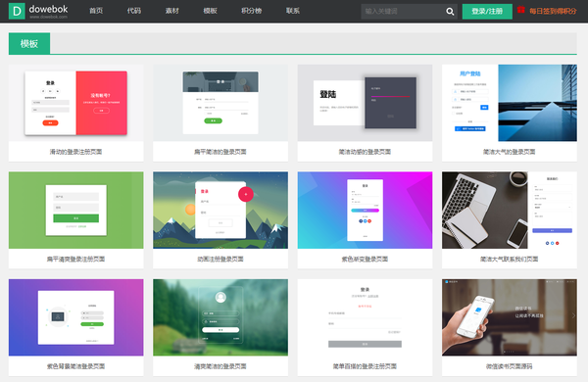Open the 扁平简洁的登录页面 thumbnail
Image resolution: width=588 pixels, height=382 pixels.
(220, 103)
